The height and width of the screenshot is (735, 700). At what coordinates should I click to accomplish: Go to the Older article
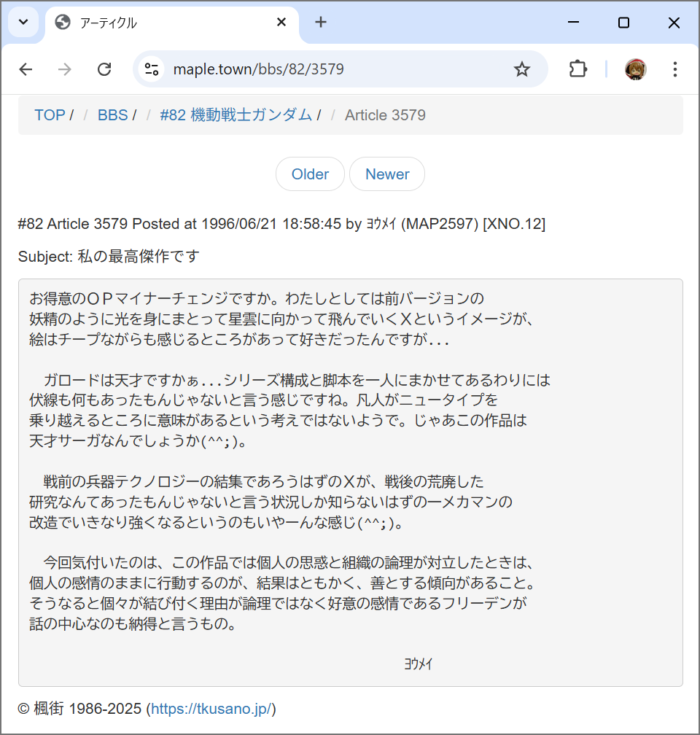coord(310,174)
